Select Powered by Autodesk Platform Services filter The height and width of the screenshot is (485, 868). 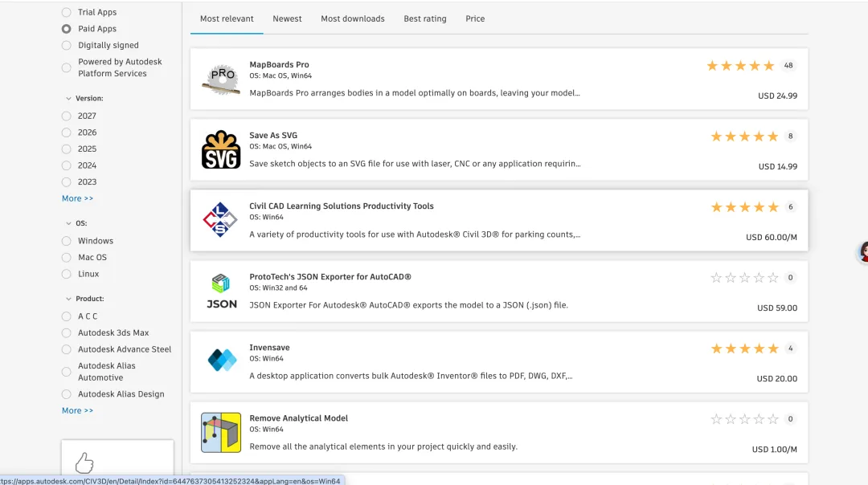click(67, 67)
